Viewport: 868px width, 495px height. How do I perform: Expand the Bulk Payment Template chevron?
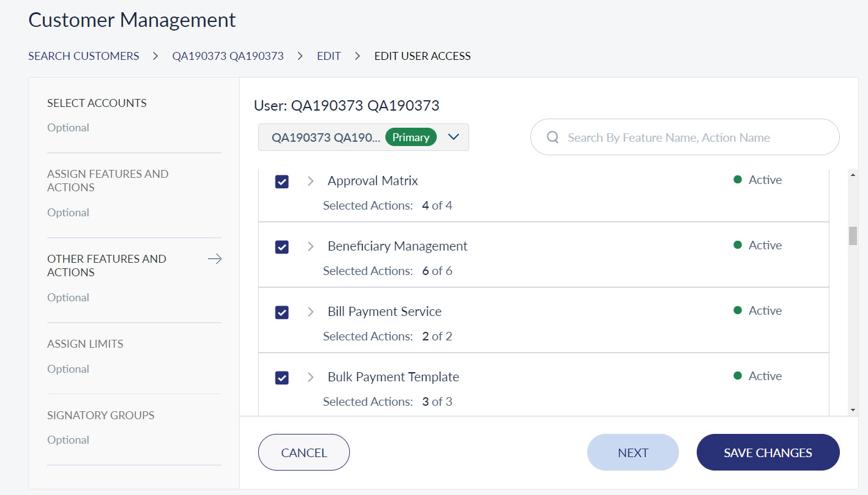pyautogui.click(x=311, y=377)
